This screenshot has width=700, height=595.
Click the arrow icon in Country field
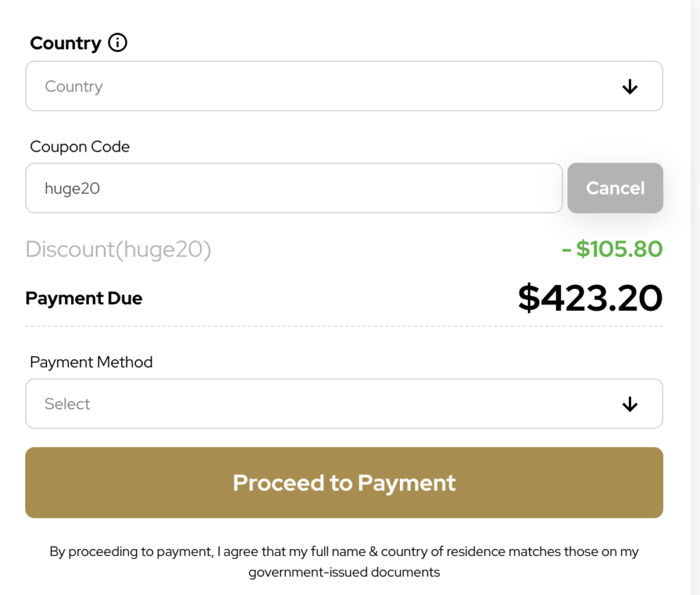pos(630,87)
